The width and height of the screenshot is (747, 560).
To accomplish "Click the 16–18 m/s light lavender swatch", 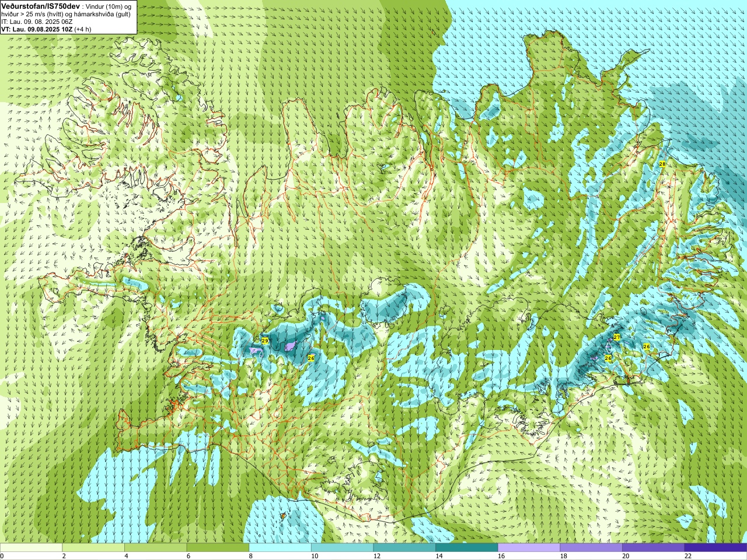I will pos(529,547).
